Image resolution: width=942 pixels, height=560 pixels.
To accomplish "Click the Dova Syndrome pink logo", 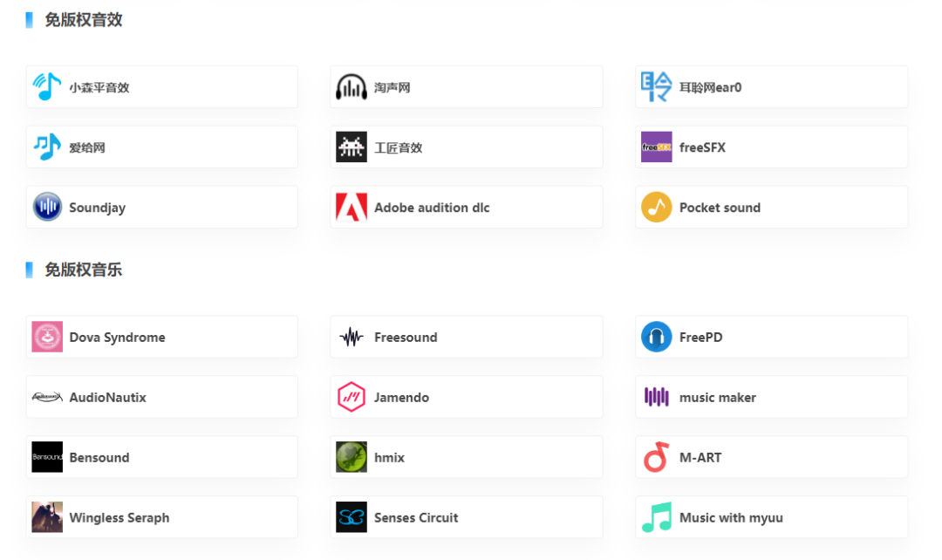I will point(46,337).
